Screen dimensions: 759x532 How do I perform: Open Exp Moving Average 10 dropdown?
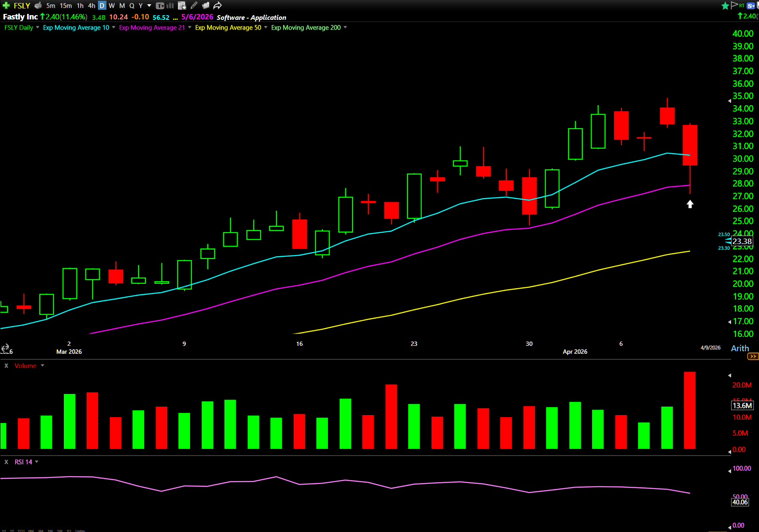pyautogui.click(x=113, y=27)
